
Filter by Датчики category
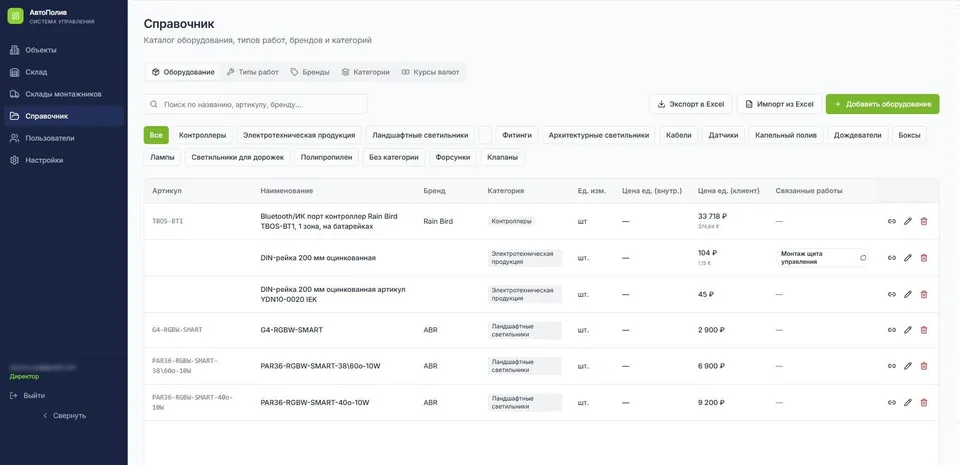pyautogui.click(x=723, y=135)
